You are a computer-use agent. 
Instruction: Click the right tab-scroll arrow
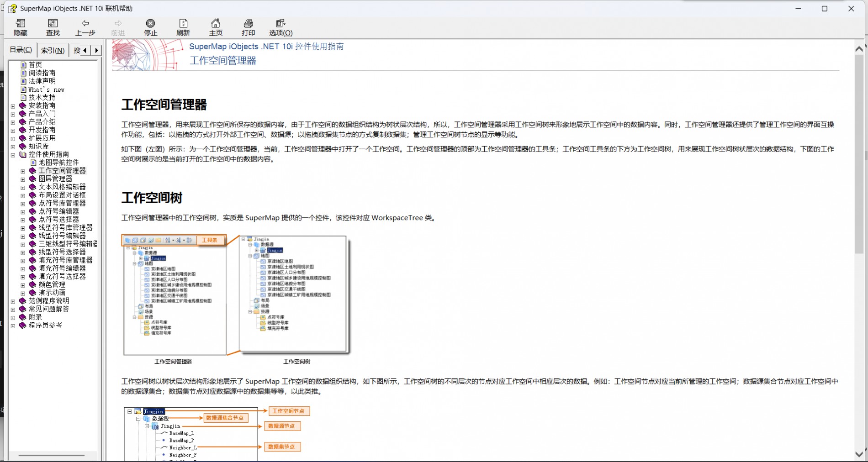(x=96, y=50)
